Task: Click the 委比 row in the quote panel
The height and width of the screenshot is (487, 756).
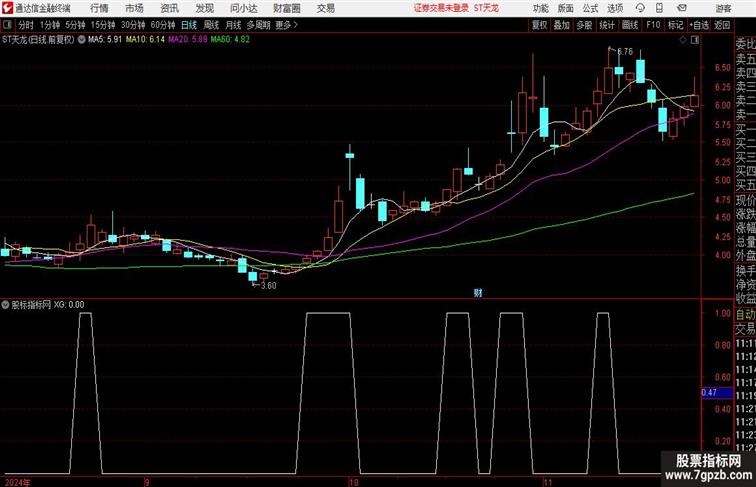Action: tap(745, 45)
